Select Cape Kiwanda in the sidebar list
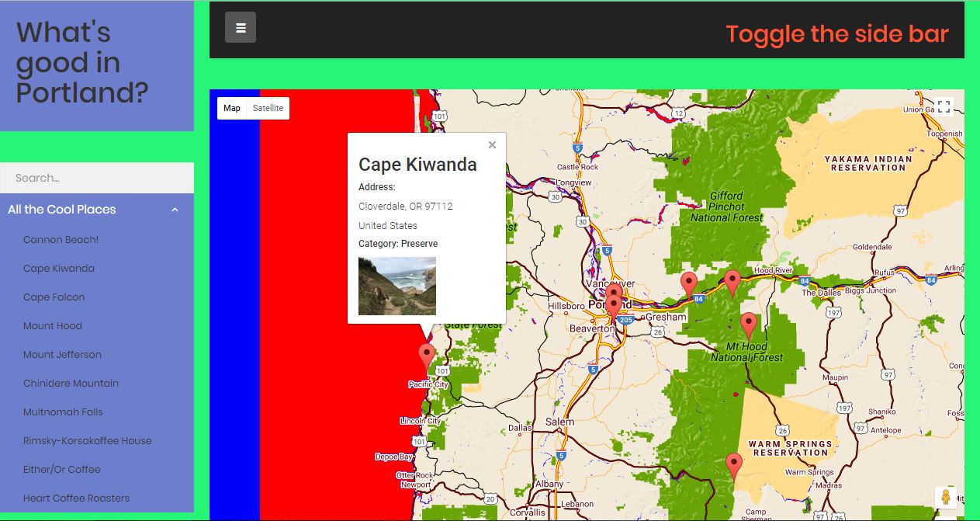Screen dimensions: 980x521 point(59,269)
